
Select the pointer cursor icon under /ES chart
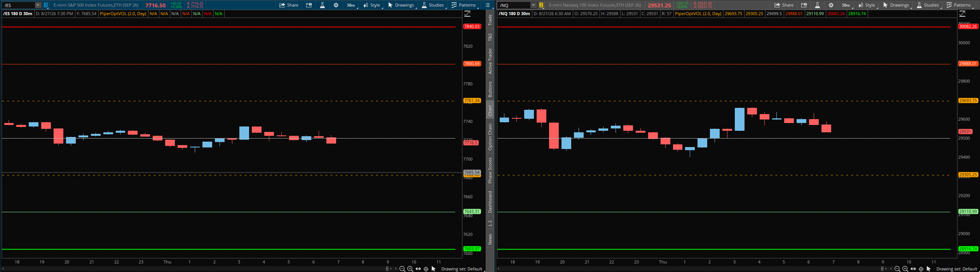click(x=434, y=269)
